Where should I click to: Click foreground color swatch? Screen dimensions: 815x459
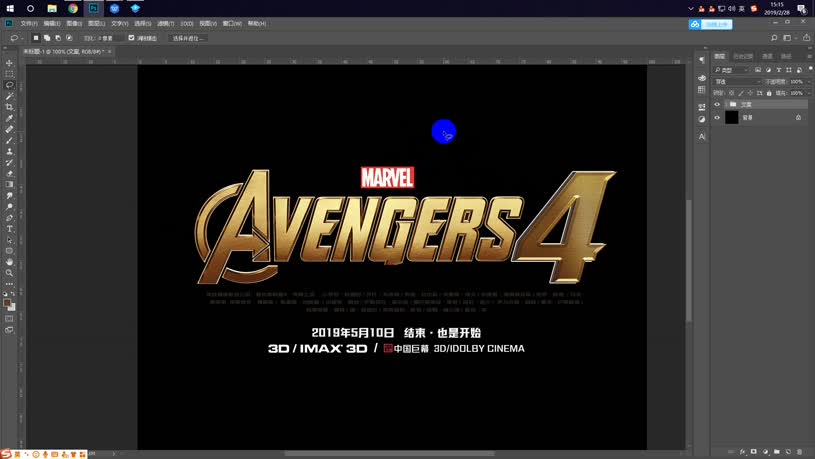7,303
